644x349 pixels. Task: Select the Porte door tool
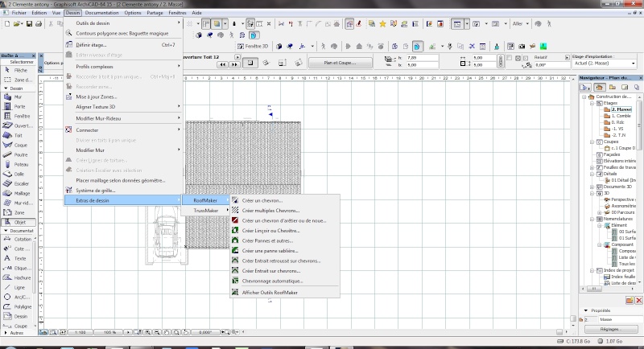pos(18,107)
